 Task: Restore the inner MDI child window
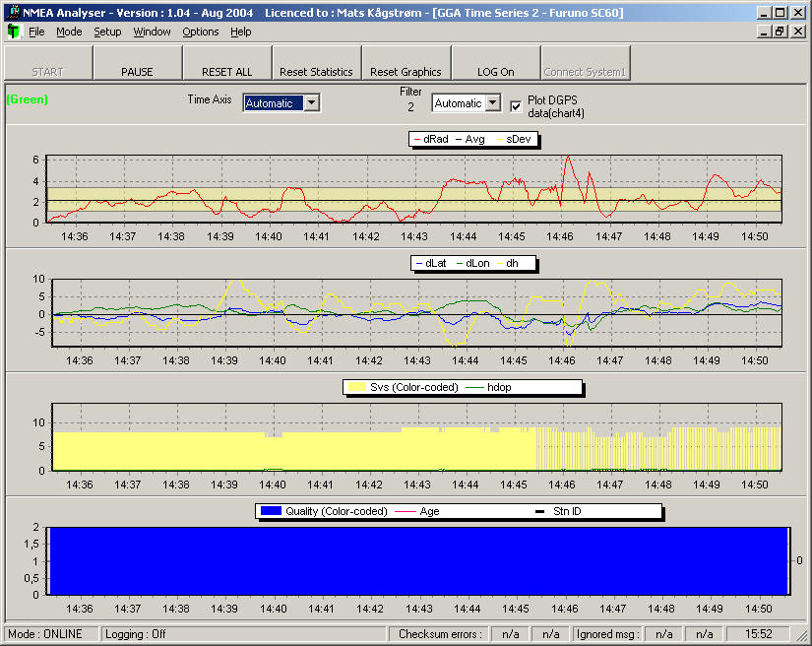pyautogui.click(x=779, y=32)
